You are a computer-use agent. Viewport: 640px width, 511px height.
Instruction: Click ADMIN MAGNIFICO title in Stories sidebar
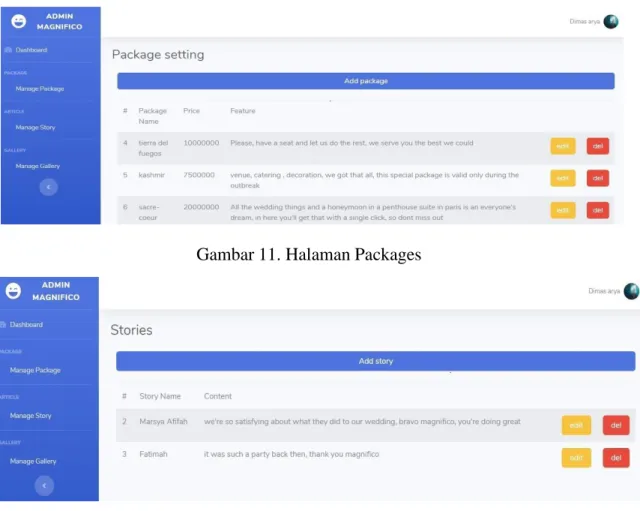(x=56, y=291)
